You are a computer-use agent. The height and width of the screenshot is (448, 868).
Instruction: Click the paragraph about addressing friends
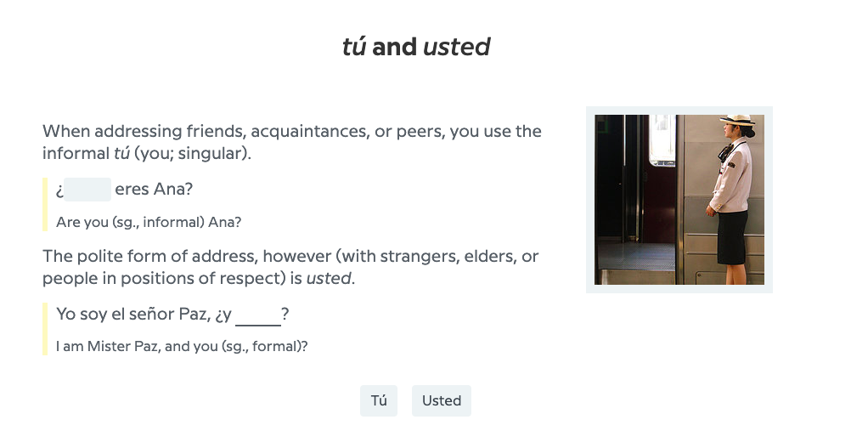tap(291, 142)
